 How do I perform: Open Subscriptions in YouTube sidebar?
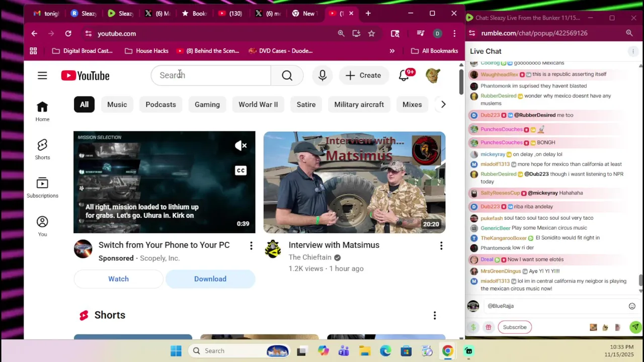coord(42,188)
